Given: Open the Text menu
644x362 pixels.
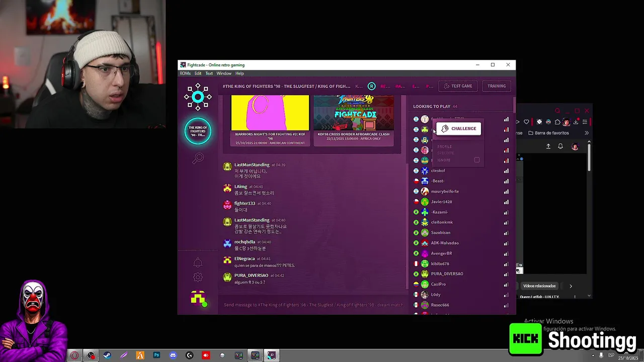Looking at the screenshot, I should click(x=209, y=73).
